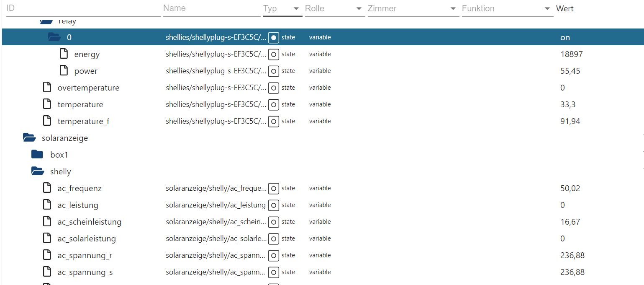Collapse the shelly folder
Image resolution: width=644 pixels, height=285 pixels.
pos(38,171)
